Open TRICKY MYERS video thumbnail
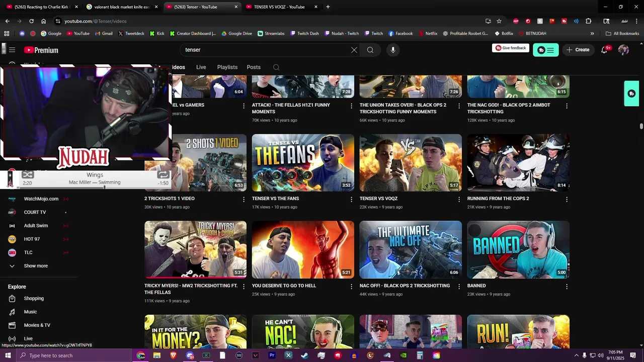Viewport: 644px width, 362px height. coord(195,249)
